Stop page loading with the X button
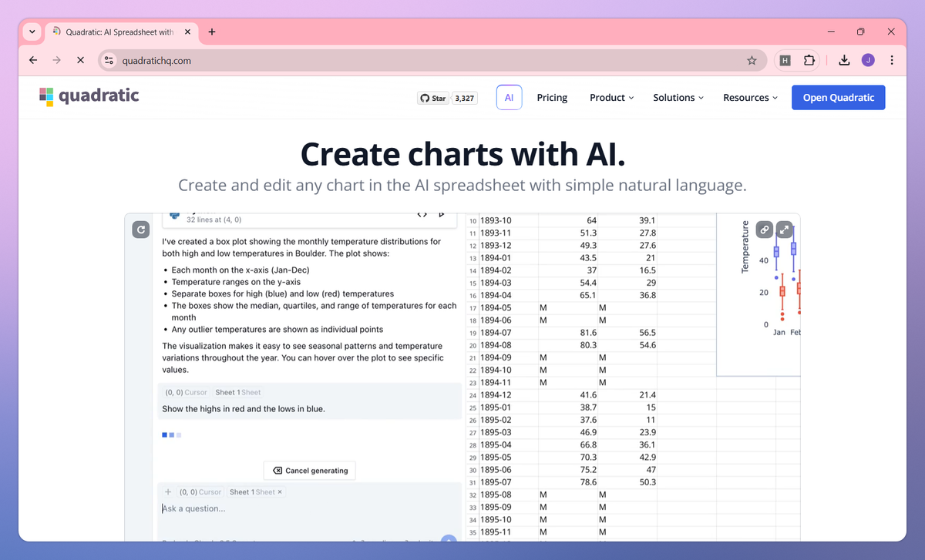The image size is (925, 560). click(x=82, y=60)
